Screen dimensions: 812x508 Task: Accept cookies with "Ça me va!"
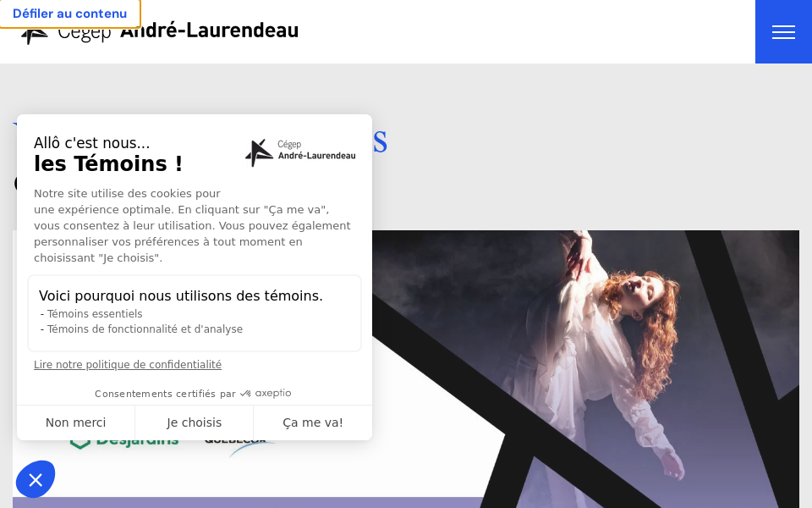[313, 422]
